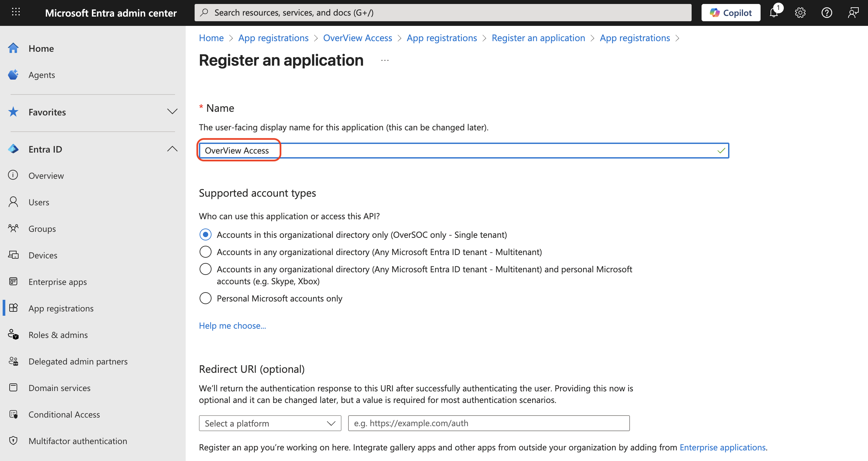This screenshot has height=461, width=868.
Task: Select the Devices icon
Action: coord(13,255)
